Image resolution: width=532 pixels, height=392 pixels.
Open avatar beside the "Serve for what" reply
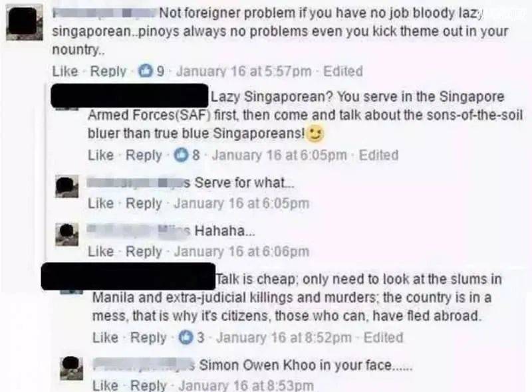pos(67,187)
